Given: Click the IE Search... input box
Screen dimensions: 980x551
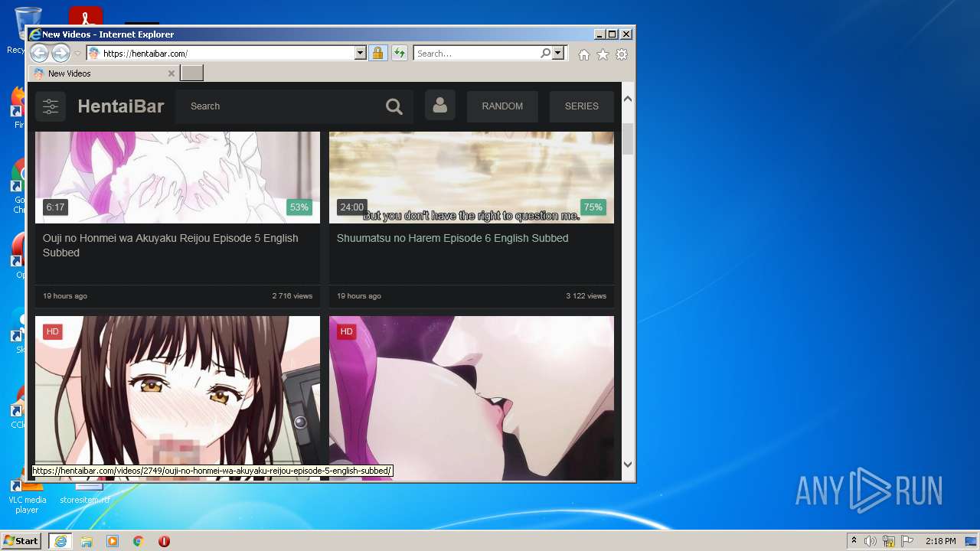Looking at the screenshot, I should (x=476, y=53).
